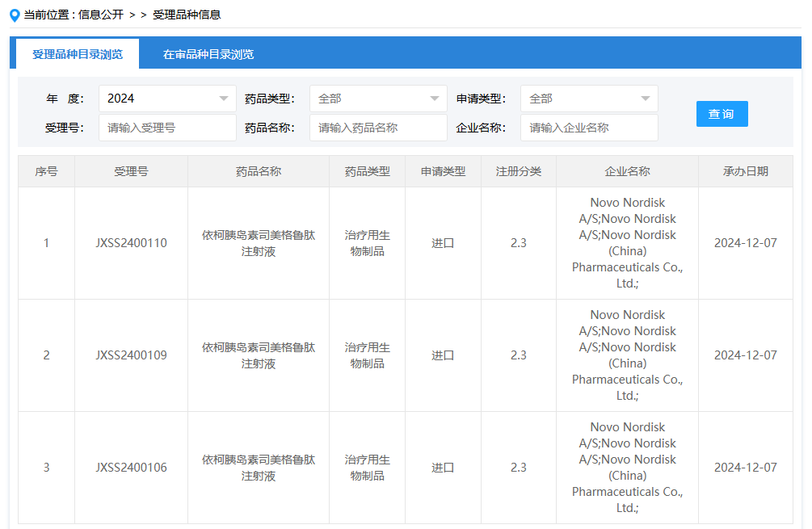Focus the 药品名称 input field
812x529 pixels.
378,128
